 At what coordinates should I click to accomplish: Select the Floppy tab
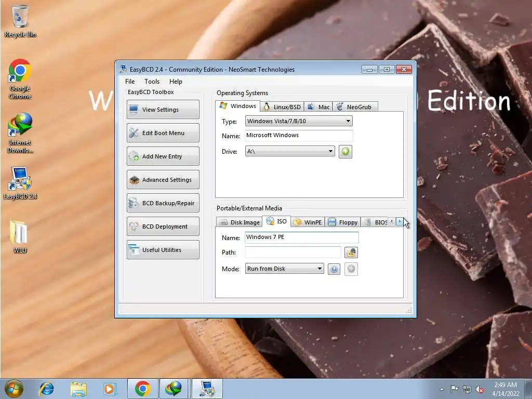tap(343, 222)
